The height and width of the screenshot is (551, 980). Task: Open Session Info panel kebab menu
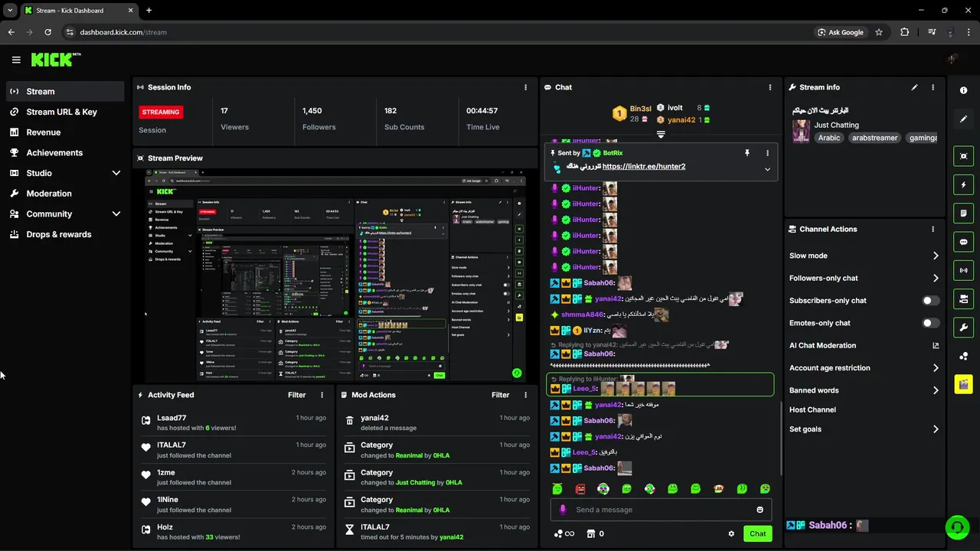525,87
